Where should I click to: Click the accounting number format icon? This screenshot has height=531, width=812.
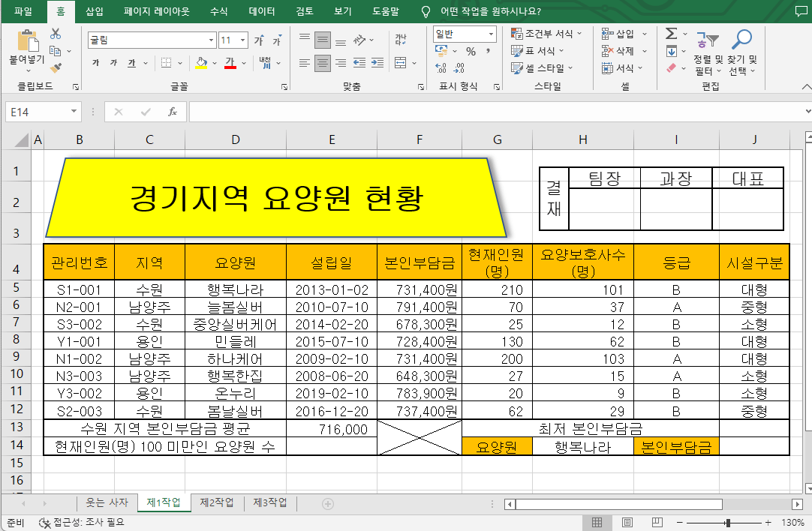(x=441, y=51)
